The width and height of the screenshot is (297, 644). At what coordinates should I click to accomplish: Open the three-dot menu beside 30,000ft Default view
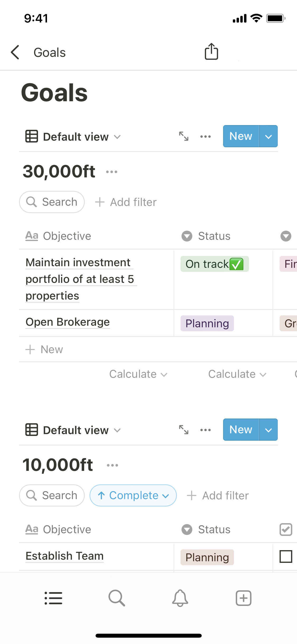pyautogui.click(x=205, y=136)
